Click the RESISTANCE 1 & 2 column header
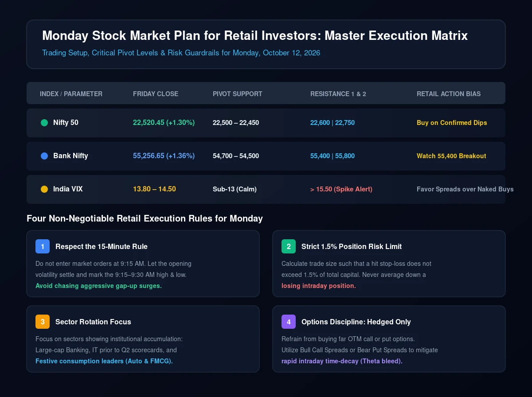The height and width of the screenshot is (397, 532). click(x=338, y=94)
